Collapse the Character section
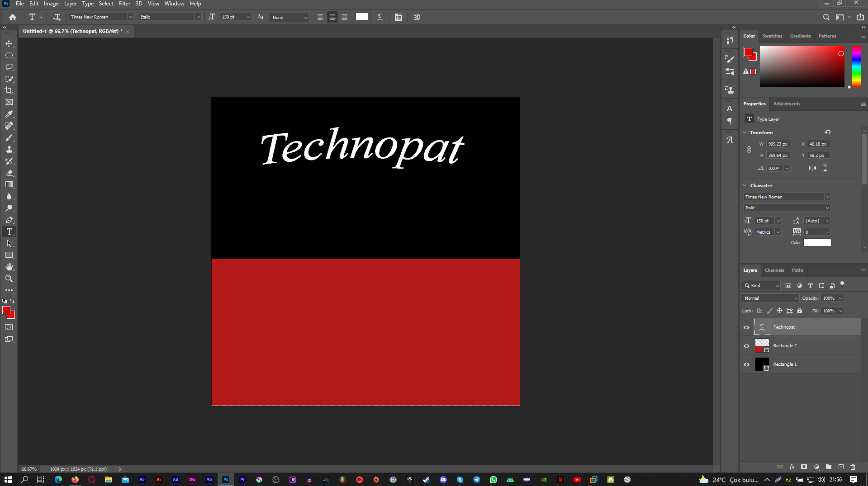 pyautogui.click(x=745, y=185)
